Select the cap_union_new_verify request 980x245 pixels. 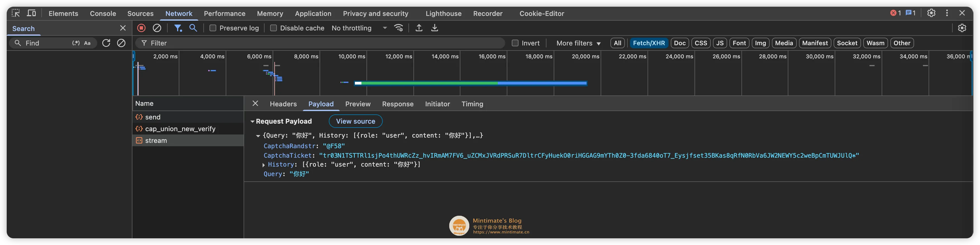click(188, 129)
